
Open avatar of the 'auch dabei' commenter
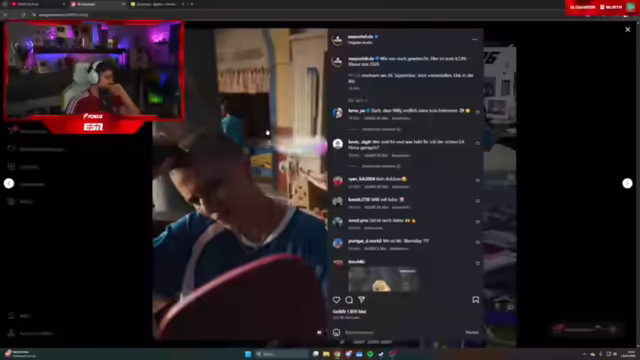(x=338, y=222)
